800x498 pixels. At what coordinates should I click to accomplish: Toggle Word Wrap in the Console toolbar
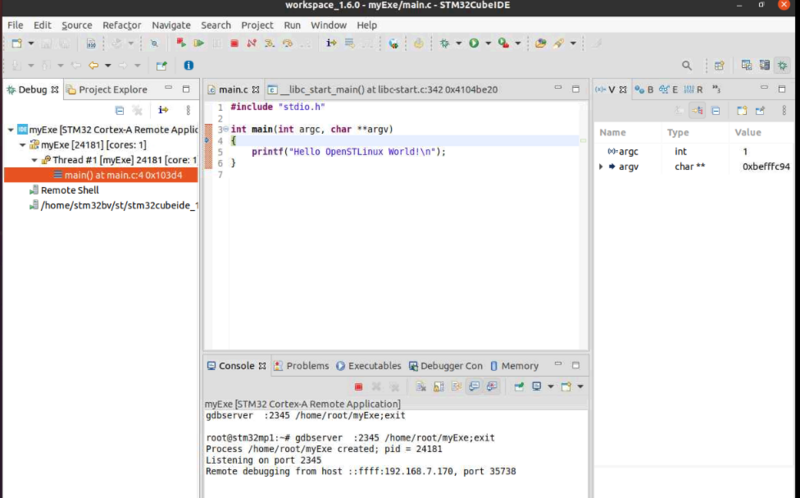click(x=456, y=387)
